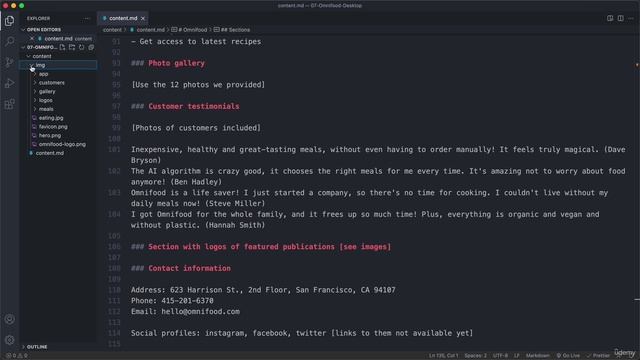The height and width of the screenshot is (360, 640).
Task: Click the Phone: 415-201-6370 line
Action: (172, 301)
